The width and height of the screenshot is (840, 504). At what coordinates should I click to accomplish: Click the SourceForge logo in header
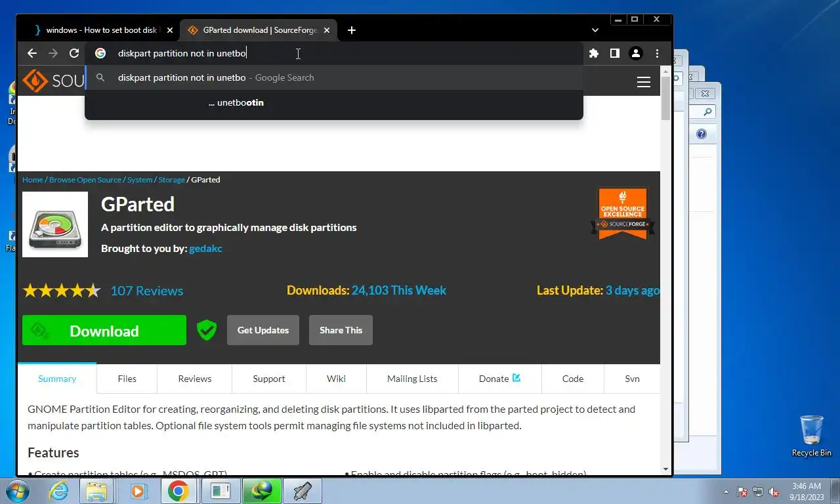click(52, 81)
